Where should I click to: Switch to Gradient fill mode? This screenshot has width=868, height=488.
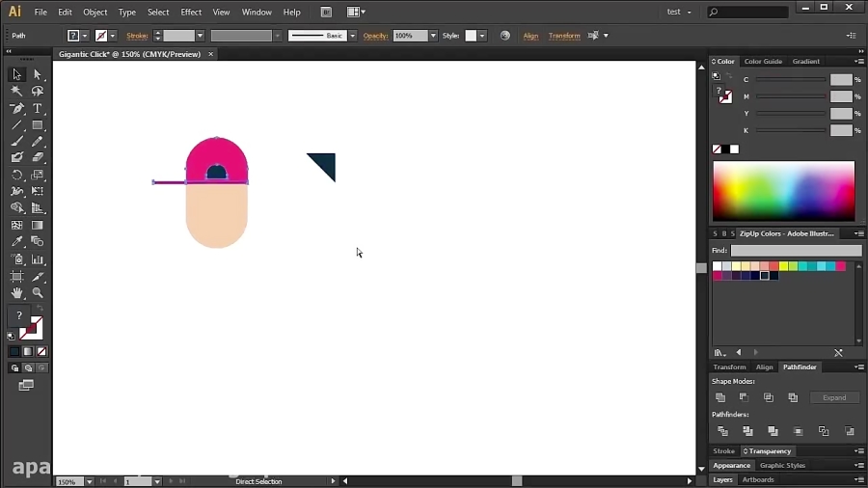28,351
